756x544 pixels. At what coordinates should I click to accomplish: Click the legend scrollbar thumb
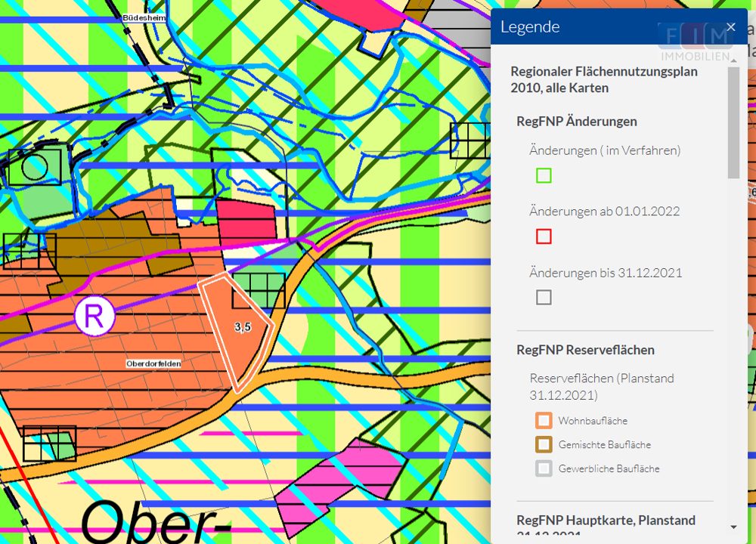coord(733,123)
